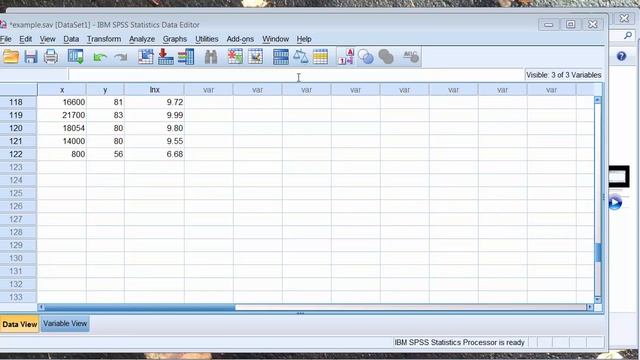Click the Processor is ready status text
Image resolution: width=640 pixels, height=360 pixels.
tap(459, 342)
